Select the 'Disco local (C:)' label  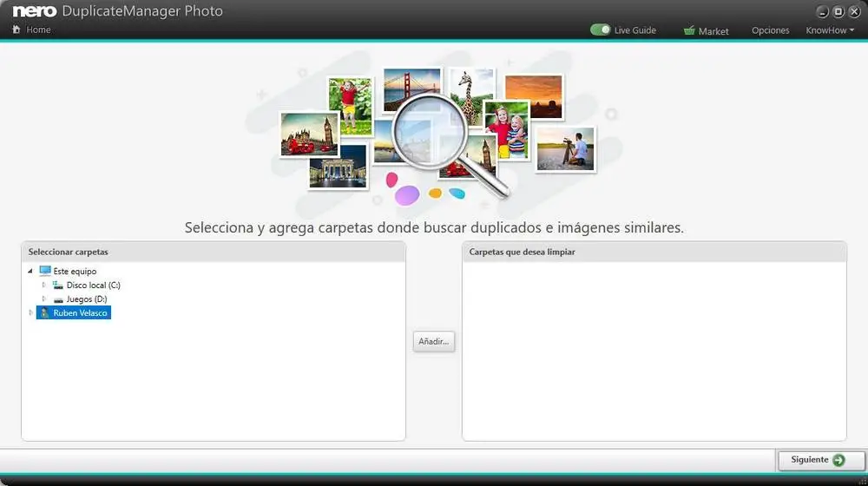point(93,285)
